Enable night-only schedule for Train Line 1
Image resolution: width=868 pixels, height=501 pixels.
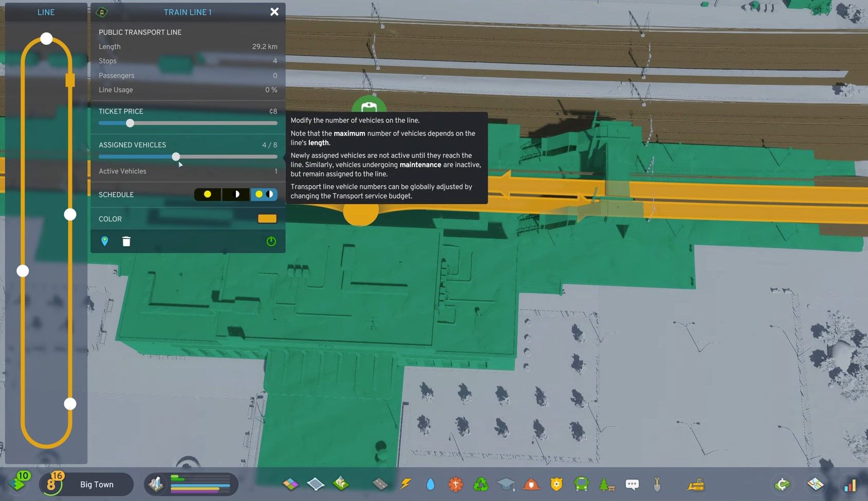point(235,194)
